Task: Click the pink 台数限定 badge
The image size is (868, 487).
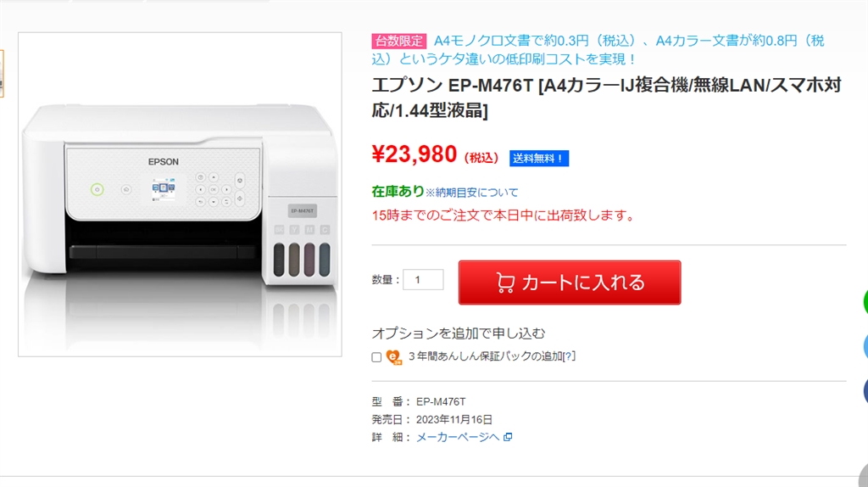Action: (398, 41)
